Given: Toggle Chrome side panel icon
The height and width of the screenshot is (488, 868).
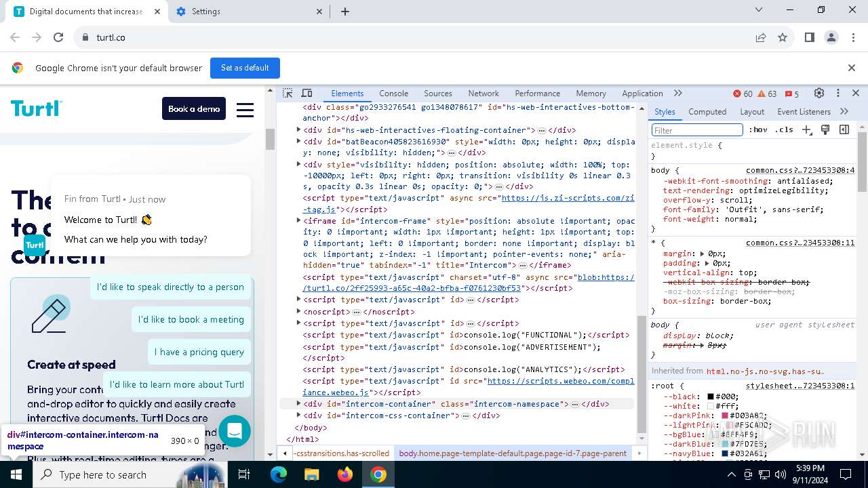Looking at the screenshot, I should pyautogui.click(x=809, y=37).
